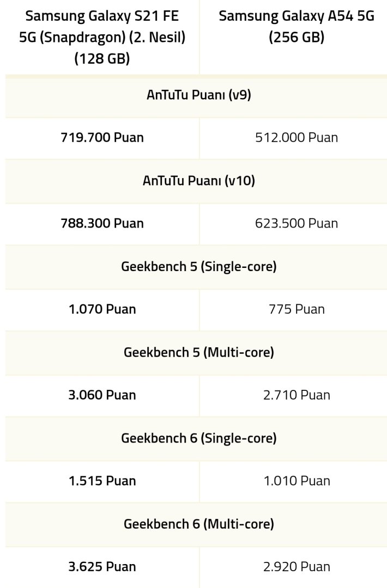The height and width of the screenshot is (588, 387).
Task: Click the Samsung Galaxy S21 FE column header
Action: click(x=102, y=37)
